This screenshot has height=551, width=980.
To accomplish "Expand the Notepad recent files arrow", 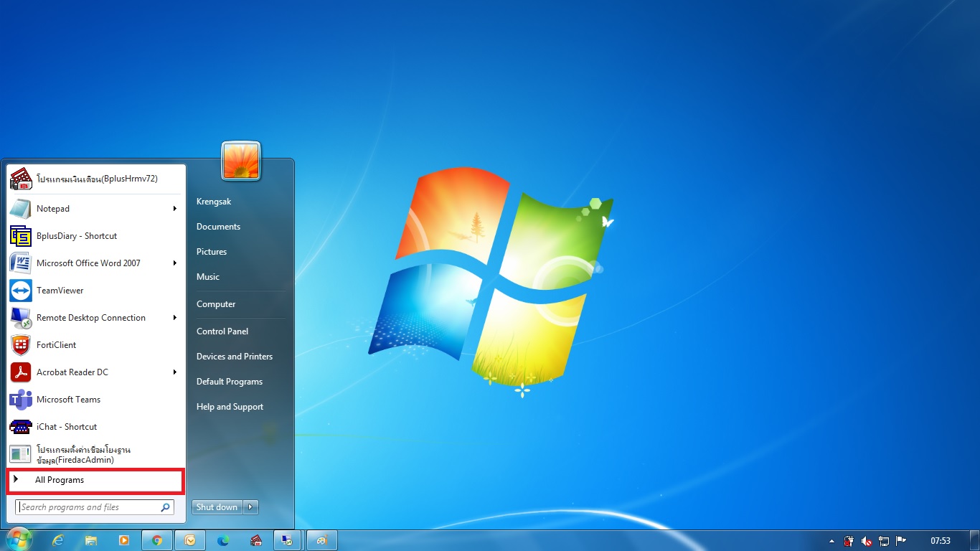I will (x=174, y=209).
